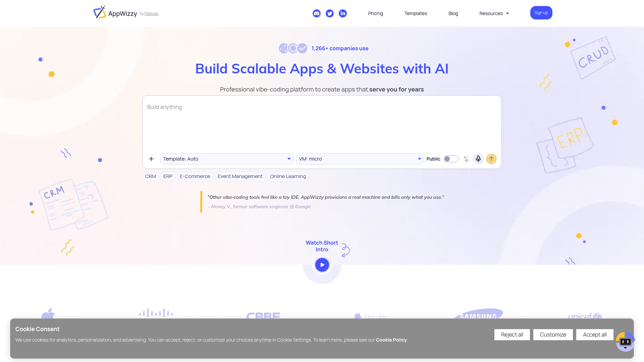The height and width of the screenshot is (362, 644).
Task: Select the E-Commerce suggestion chip
Action: pos(195,176)
